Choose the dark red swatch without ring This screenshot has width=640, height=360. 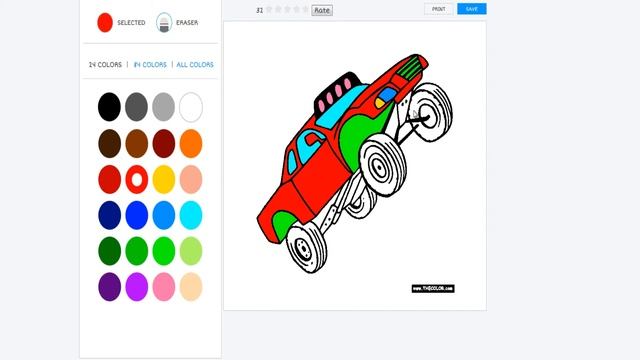(x=109, y=179)
